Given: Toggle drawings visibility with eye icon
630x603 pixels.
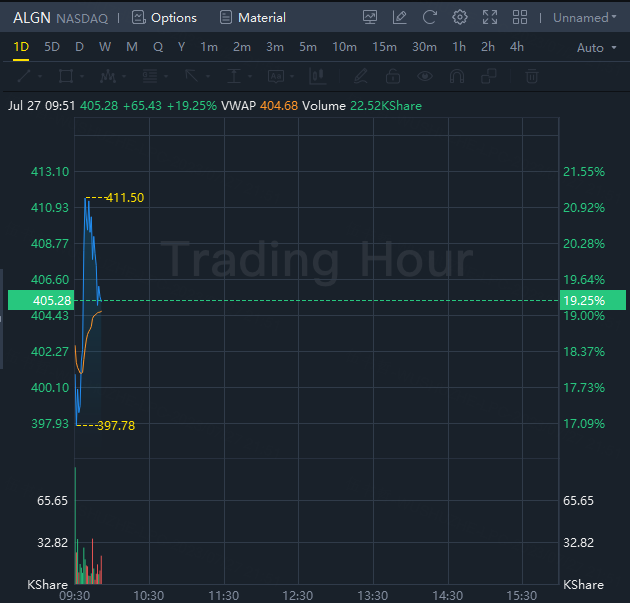Looking at the screenshot, I should coord(425,76).
